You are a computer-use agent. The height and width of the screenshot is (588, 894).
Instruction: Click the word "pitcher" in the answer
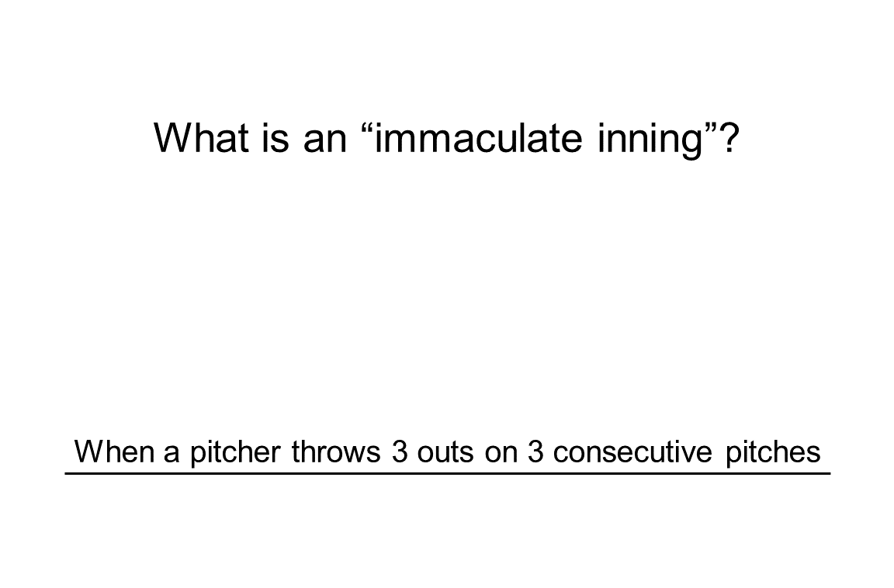click(x=234, y=451)
